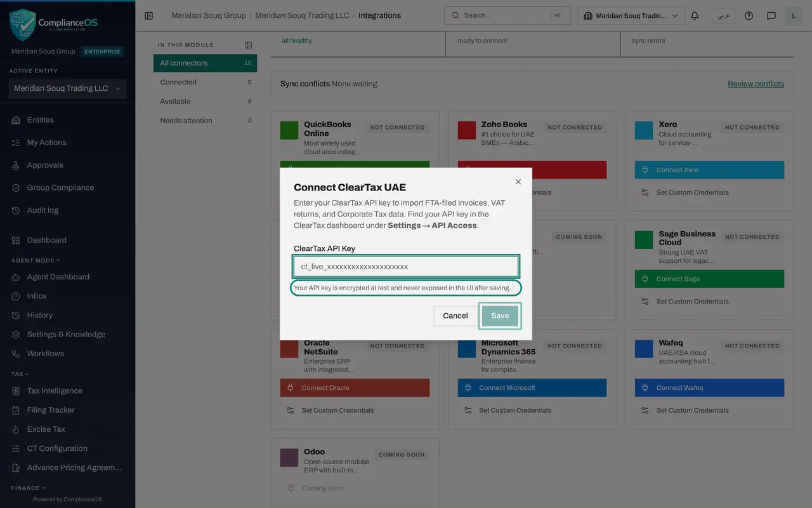Open My Actions in the sidebar
The width and height of the screenshot is (812, 508).
point(67,142)
